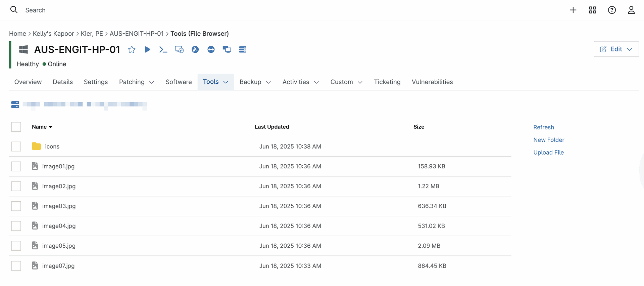
Task: Click the play run-automation icon
Action: point(147,49)
